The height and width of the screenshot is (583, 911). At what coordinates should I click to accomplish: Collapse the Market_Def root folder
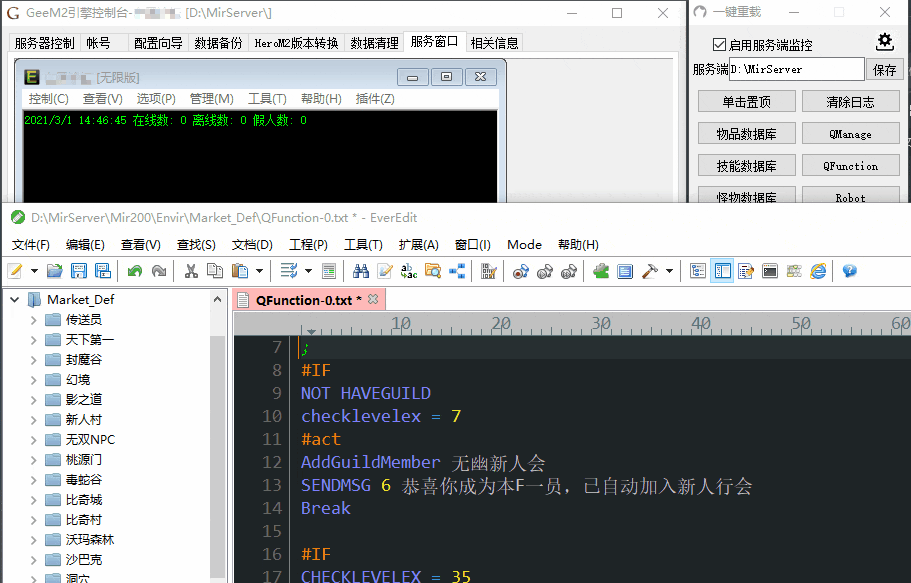[14, 299]
